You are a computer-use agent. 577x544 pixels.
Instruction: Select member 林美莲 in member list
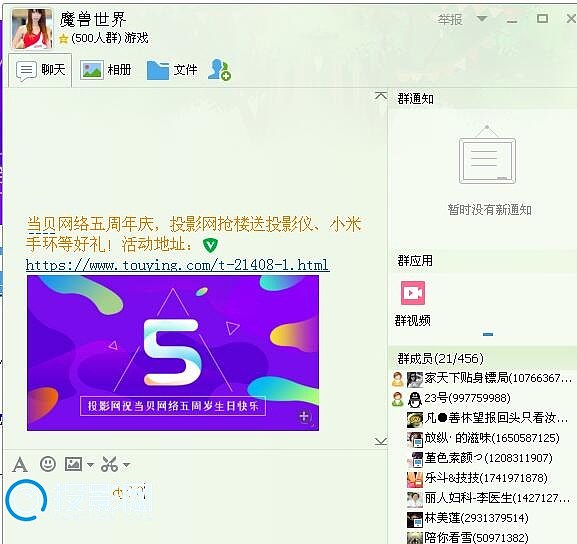pyautogui.click(x=467, y=518)
